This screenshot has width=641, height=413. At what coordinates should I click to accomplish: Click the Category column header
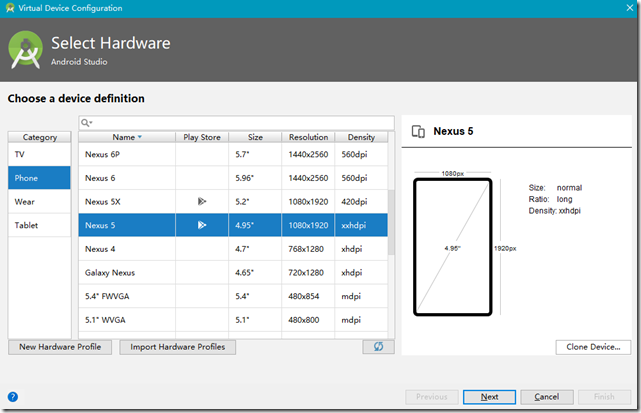(x=40, y=137)
